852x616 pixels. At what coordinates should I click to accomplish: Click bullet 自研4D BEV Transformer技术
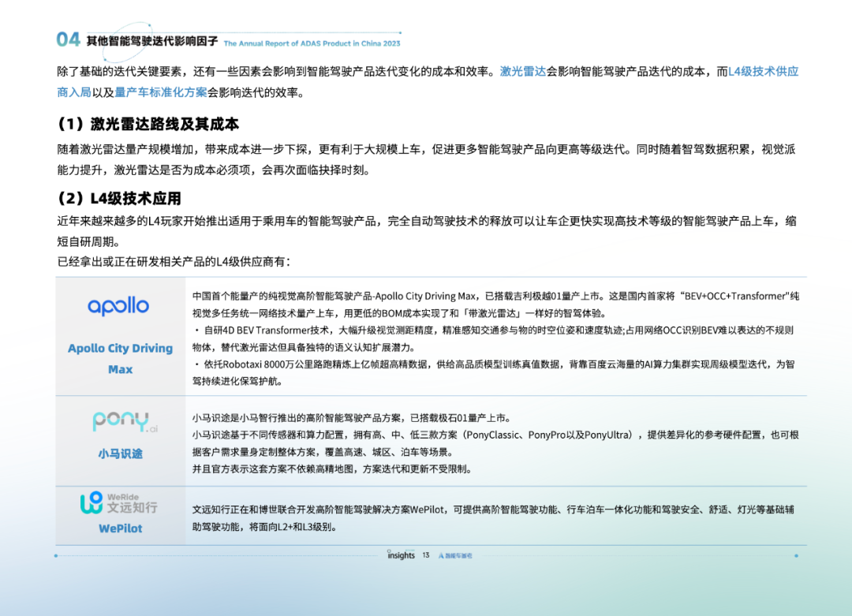click(x=493, y=338)
